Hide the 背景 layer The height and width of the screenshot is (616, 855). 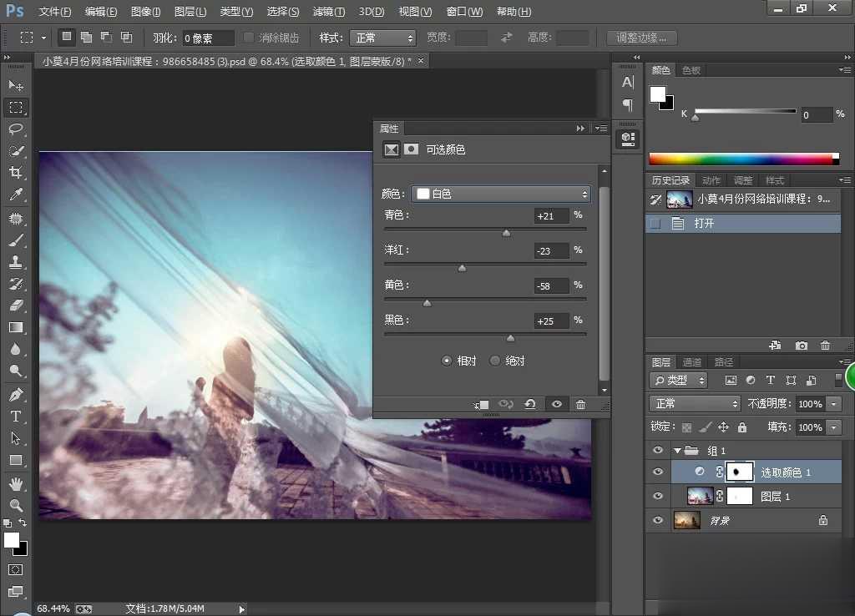coord(658,520)
